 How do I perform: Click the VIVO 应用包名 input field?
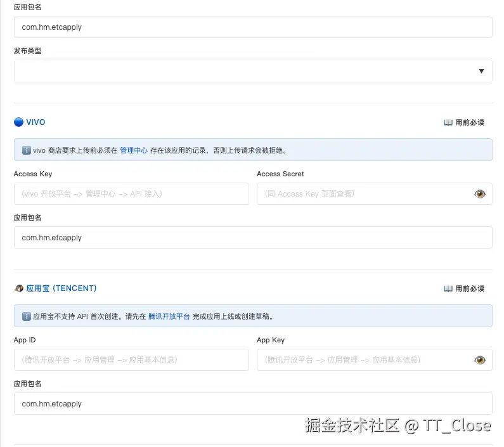tap(253, 237)
